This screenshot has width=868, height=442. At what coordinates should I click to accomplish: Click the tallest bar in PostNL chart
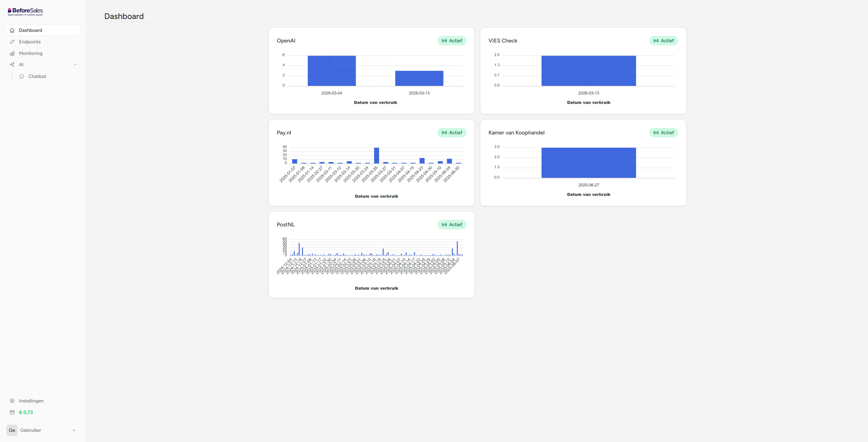click(x=457, y=248)
